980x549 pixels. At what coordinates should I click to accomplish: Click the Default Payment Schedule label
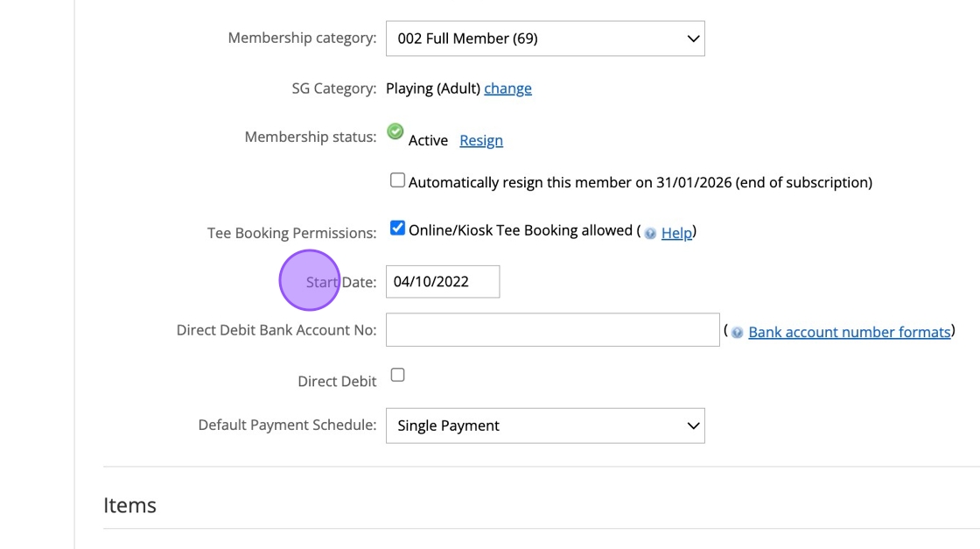[x=287, y=426]
